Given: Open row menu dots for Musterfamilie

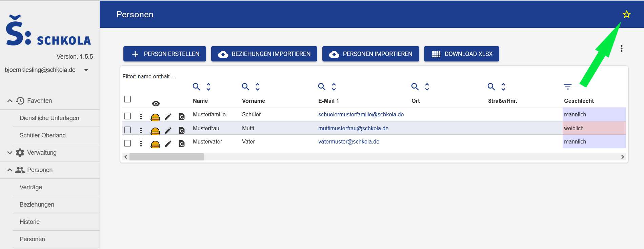Looking at the screenshot, I should coord(141,116).
